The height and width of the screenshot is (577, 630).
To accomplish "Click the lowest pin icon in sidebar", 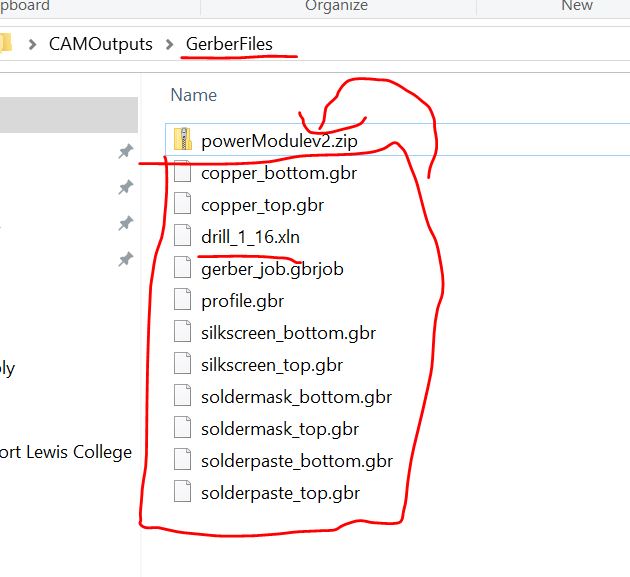I will (125, 259).
